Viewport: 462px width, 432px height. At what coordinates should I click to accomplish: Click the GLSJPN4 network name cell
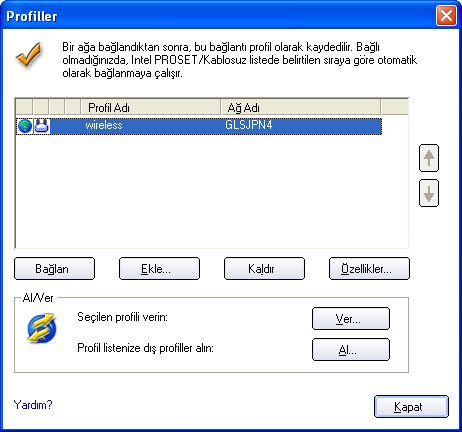tap(249, 125)
